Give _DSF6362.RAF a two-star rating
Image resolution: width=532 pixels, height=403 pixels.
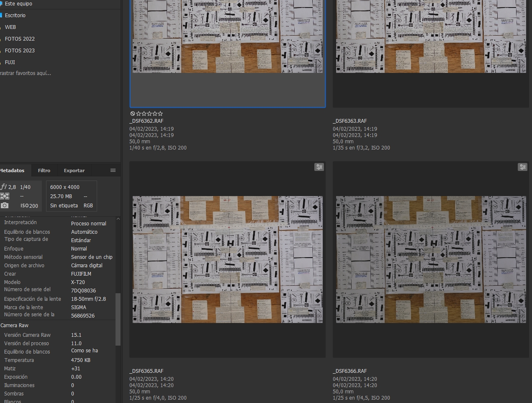(144, 114)
